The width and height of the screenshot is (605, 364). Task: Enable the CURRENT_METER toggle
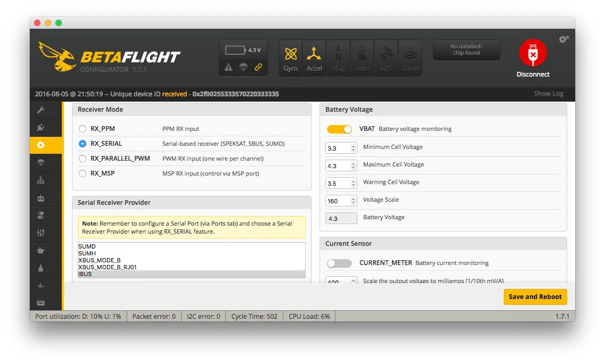(339, 263)
